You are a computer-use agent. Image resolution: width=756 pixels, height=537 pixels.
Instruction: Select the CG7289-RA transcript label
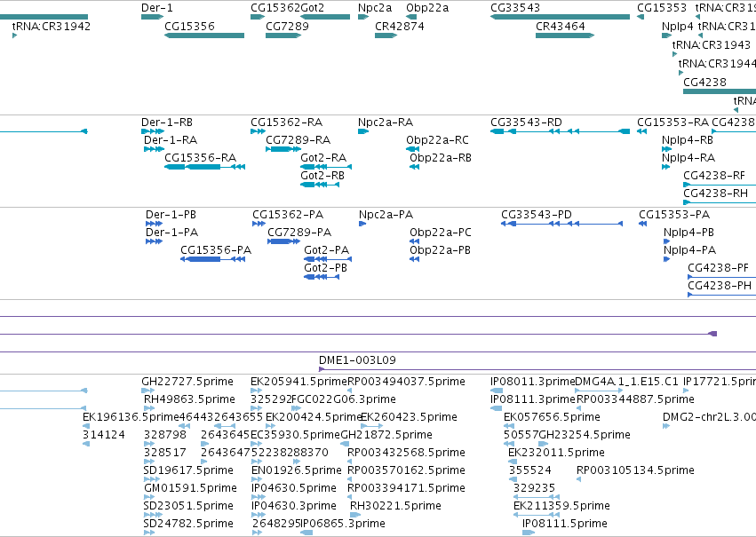tap(298, 140)
